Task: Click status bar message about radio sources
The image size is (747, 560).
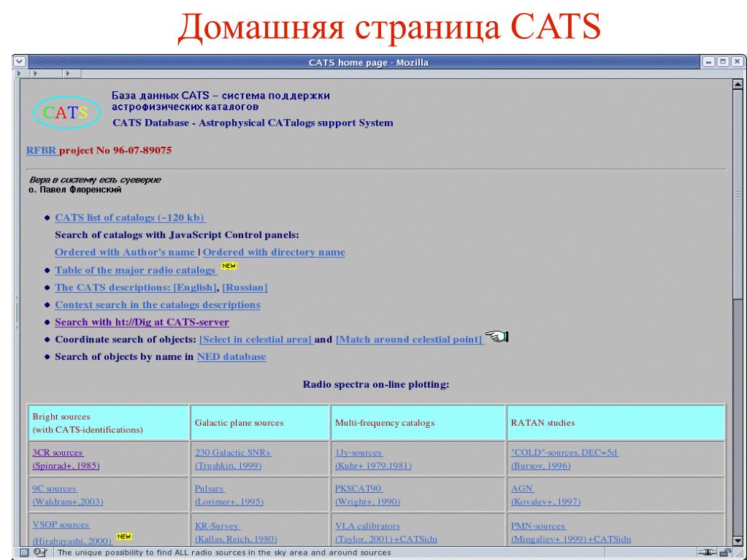Action: click(x=224, y=553)
